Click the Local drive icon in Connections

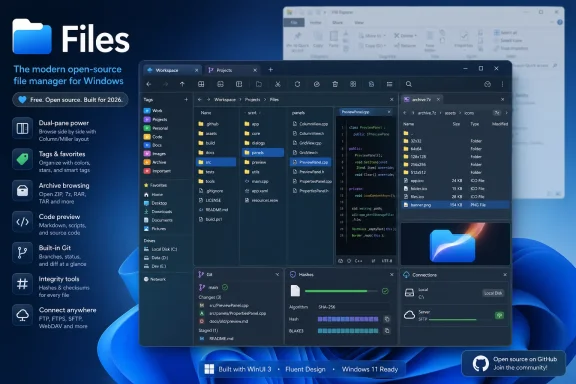[x=410, y=293]
